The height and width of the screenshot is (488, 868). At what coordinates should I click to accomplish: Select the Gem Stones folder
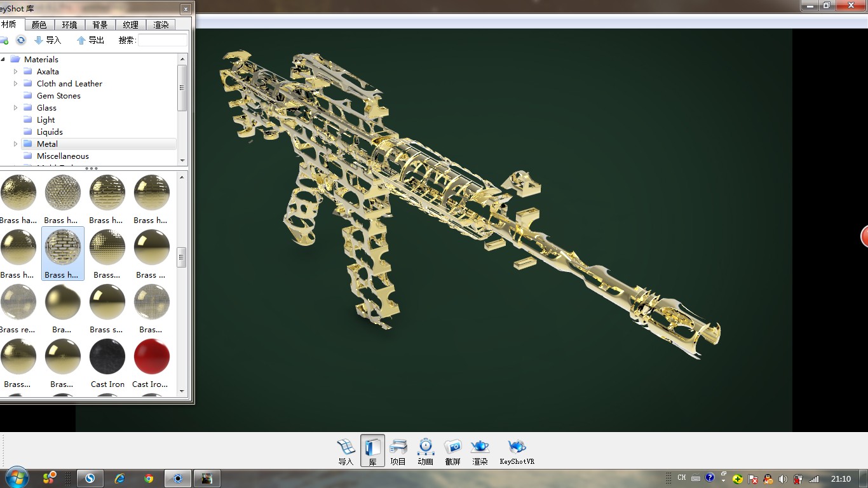58,95
